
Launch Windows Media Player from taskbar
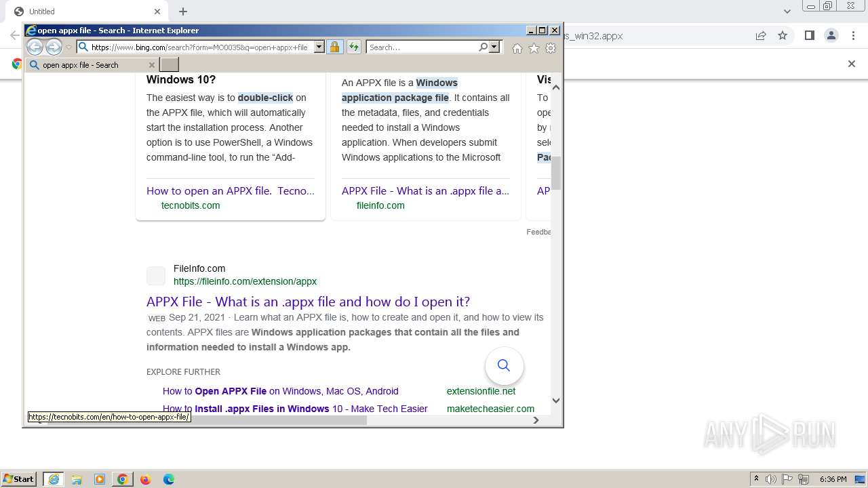point(100,479)
